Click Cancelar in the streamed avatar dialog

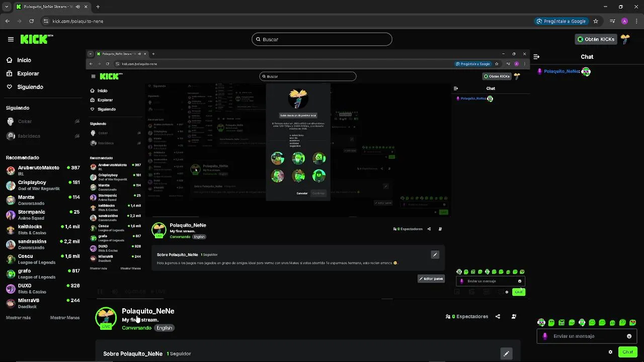pos(302,193)
